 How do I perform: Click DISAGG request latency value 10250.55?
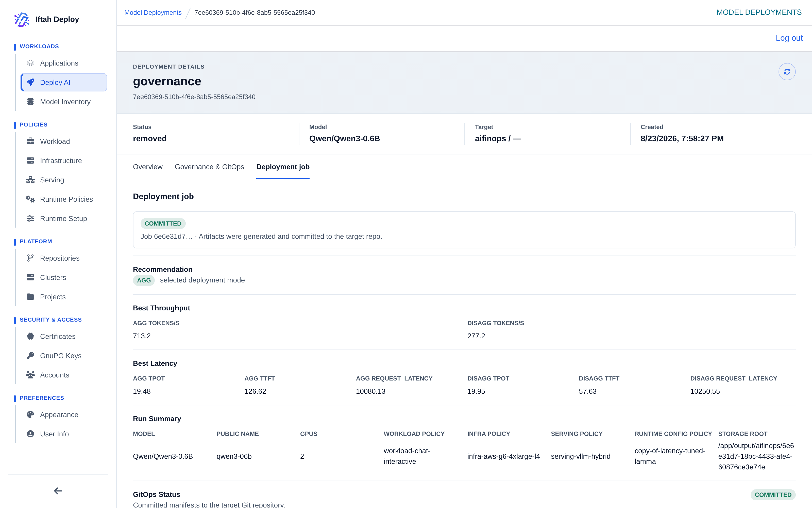pyautogui.click(x=705, y=391)
